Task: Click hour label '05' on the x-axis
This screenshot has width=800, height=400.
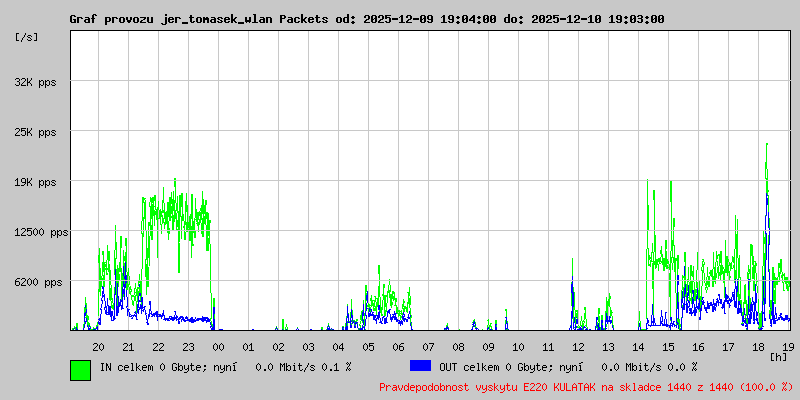Action: 368,347
